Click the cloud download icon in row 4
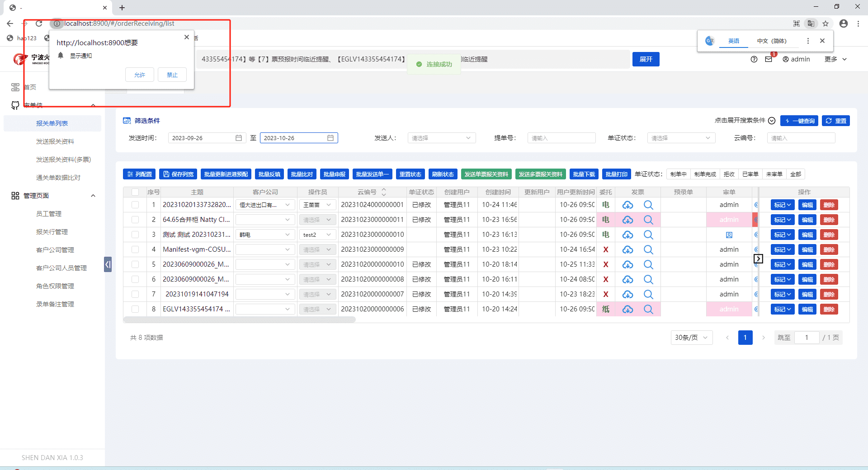868x470 pixels. coord(627,249)
